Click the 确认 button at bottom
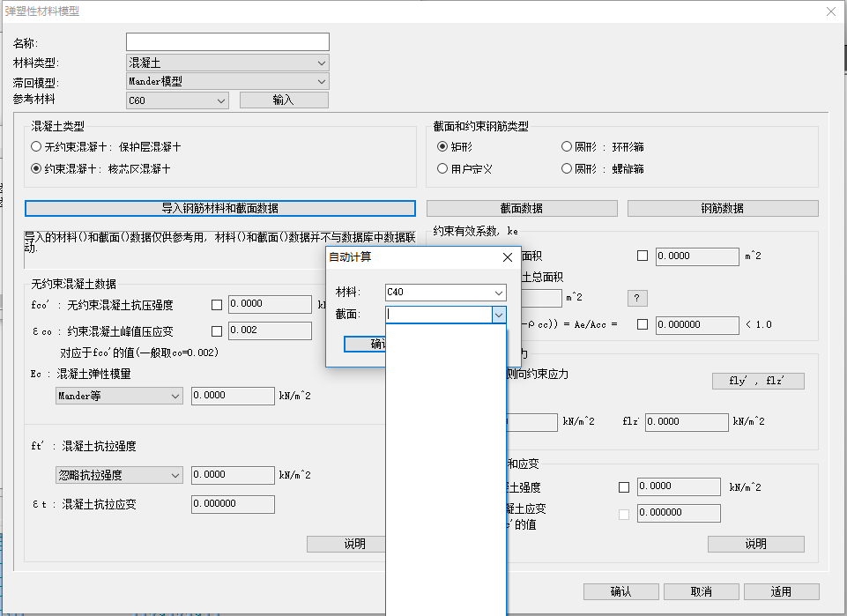This screenshot has height=616, width=847. [x=621, y=591]
